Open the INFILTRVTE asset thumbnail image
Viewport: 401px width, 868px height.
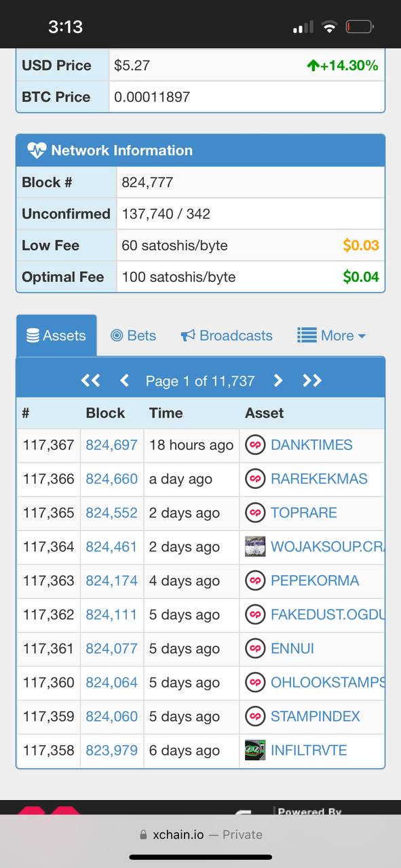coord(255,750)
